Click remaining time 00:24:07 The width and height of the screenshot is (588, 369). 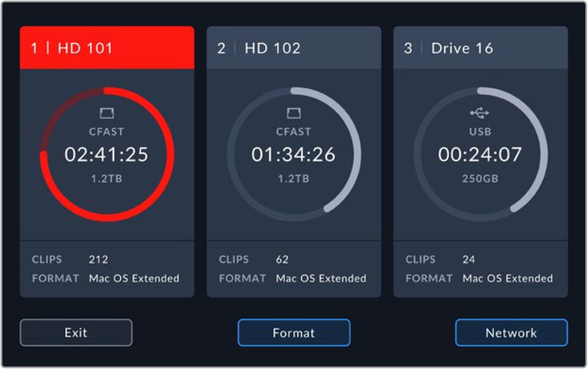click(480, 154)
